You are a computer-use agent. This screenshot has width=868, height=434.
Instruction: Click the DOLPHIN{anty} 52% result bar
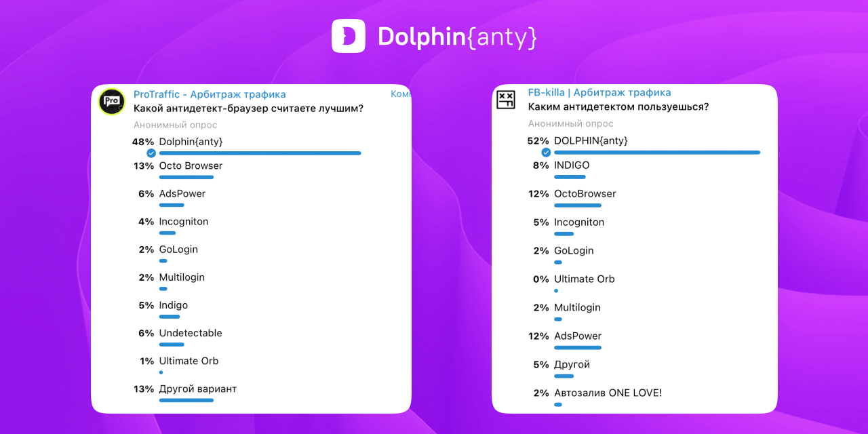point(657,153)
